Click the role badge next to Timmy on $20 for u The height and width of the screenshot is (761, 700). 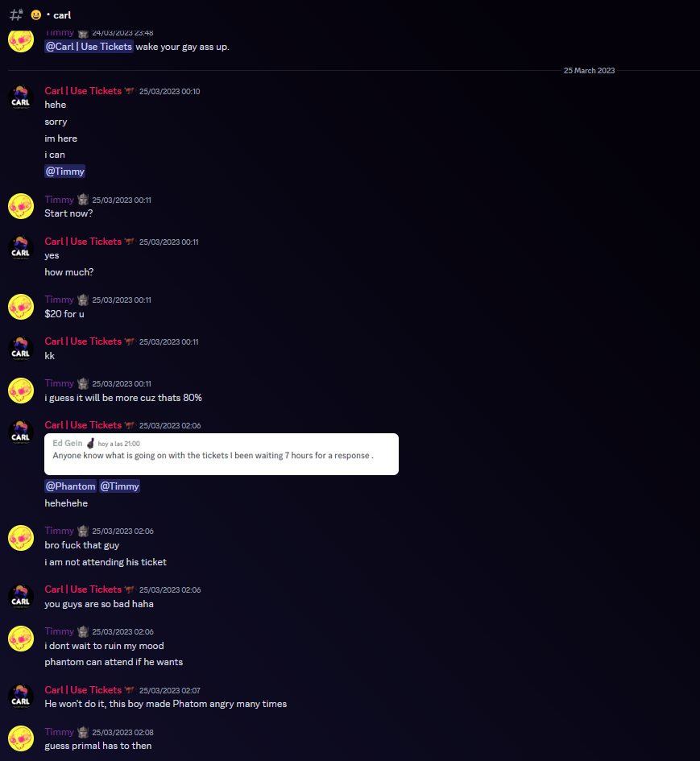click(x=83, y=300)
